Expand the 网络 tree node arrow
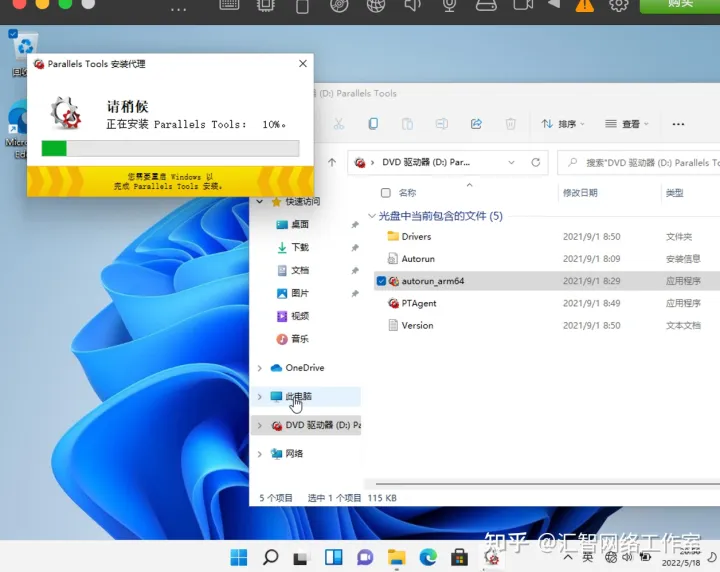Screen dimensions: 720x572 pos(260,454)
